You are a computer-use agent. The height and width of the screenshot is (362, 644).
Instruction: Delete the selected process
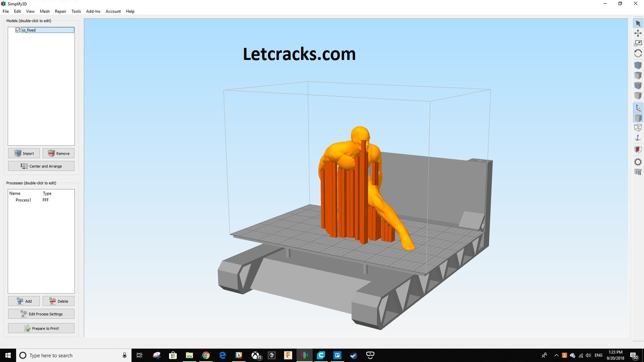pos(58,301)
